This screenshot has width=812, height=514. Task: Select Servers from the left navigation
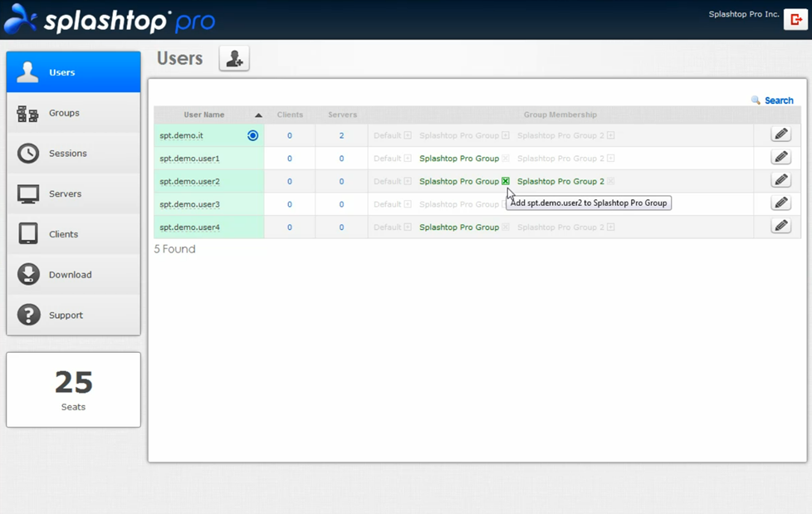pyautogui.click(x=73, y=193)
